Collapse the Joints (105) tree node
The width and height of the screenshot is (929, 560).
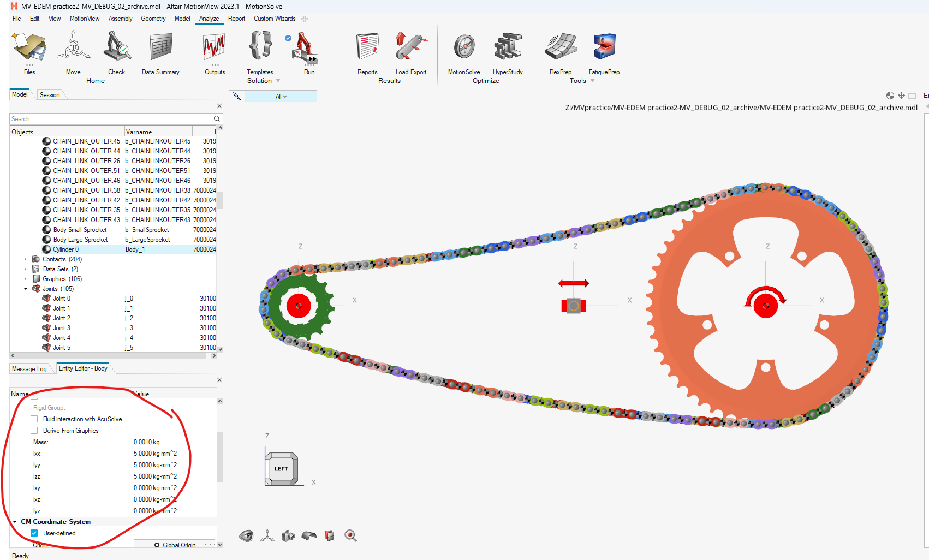25,289
